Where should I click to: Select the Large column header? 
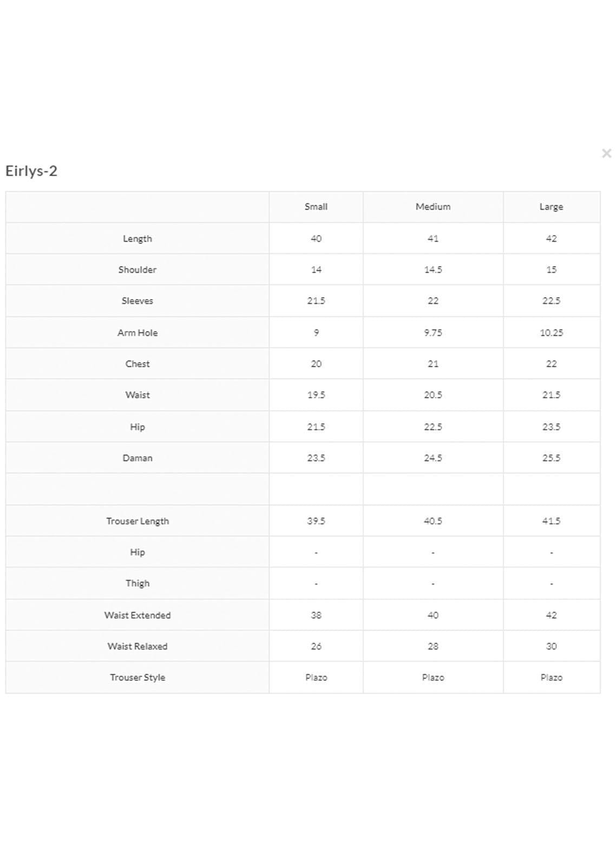pyautogui.click(x=551, y=207)
